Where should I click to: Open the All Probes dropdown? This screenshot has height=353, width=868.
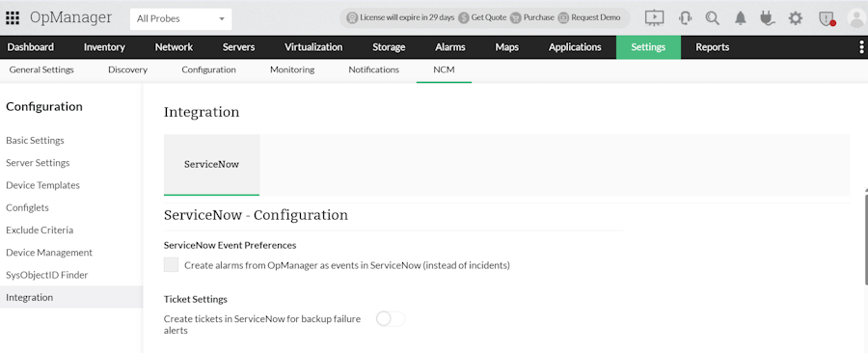tap(181, 19)
